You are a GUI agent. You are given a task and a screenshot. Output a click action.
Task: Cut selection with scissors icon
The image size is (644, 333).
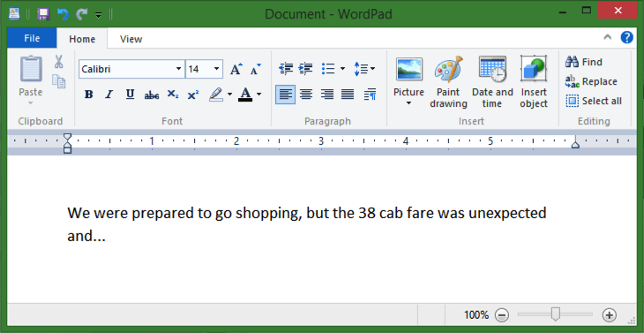[x=59, y=62]
